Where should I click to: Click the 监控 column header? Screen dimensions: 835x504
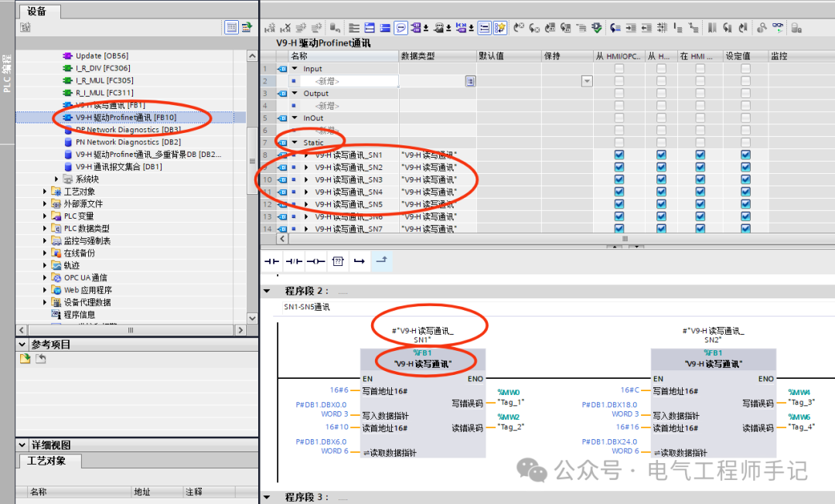pyautogui.click(x=802, y=56)
